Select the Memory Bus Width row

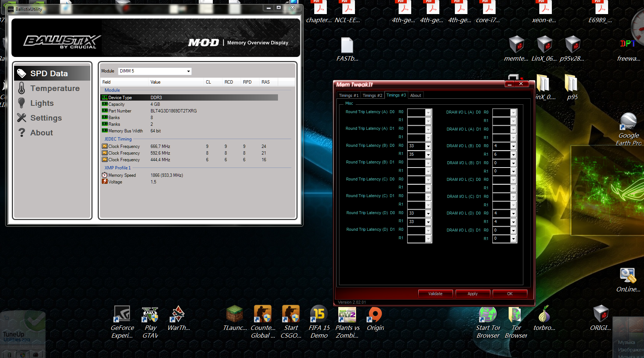pos(189,131)
